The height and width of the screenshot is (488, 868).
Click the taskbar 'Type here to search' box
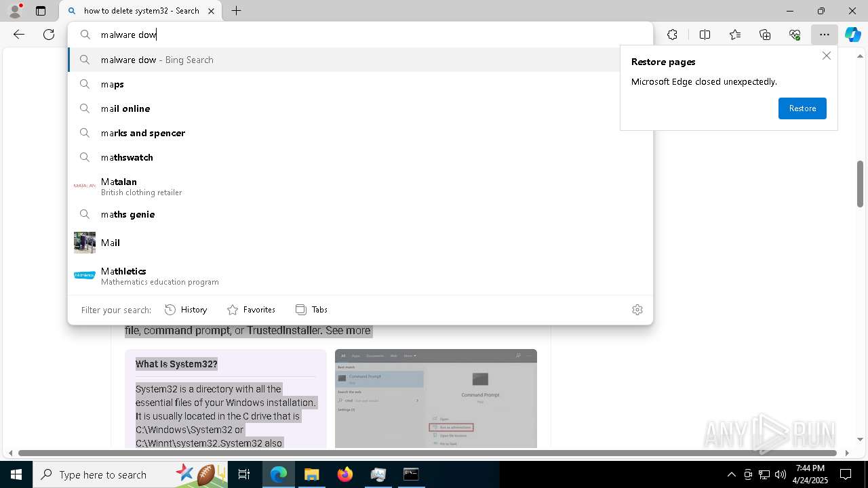pos(132,474)
